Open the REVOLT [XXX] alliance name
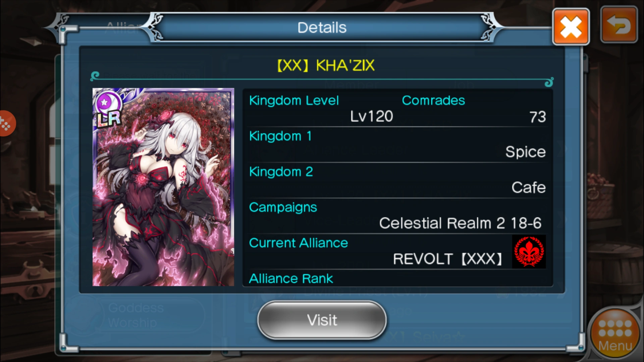Image resolution: width=644 pixels, height=362 pixels. coord(447,259)
